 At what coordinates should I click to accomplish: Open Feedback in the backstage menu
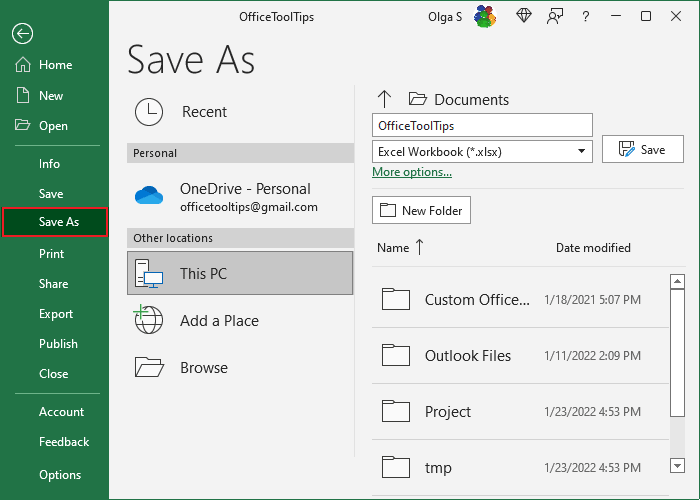(x=64, y=442)
